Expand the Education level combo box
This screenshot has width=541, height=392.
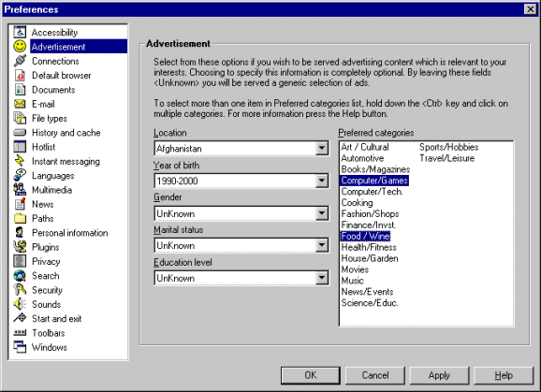(x=322, y=278)
